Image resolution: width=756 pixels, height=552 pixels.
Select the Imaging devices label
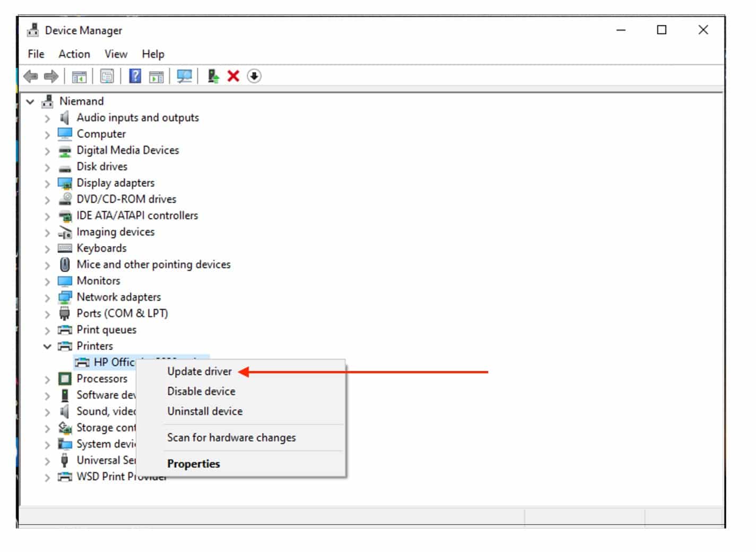tap(115, 232)
